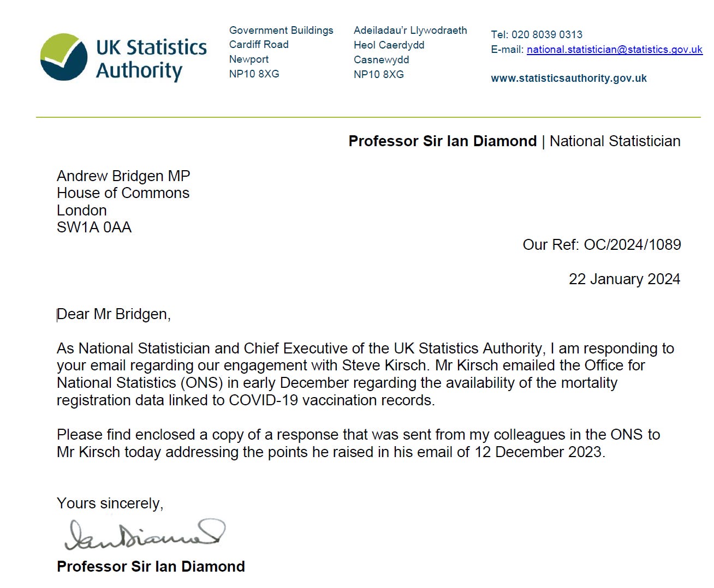
Task: Click the Welsh 'Adeiladau'r Llywodraeth' address line
Action: click(x=410, y=31)
